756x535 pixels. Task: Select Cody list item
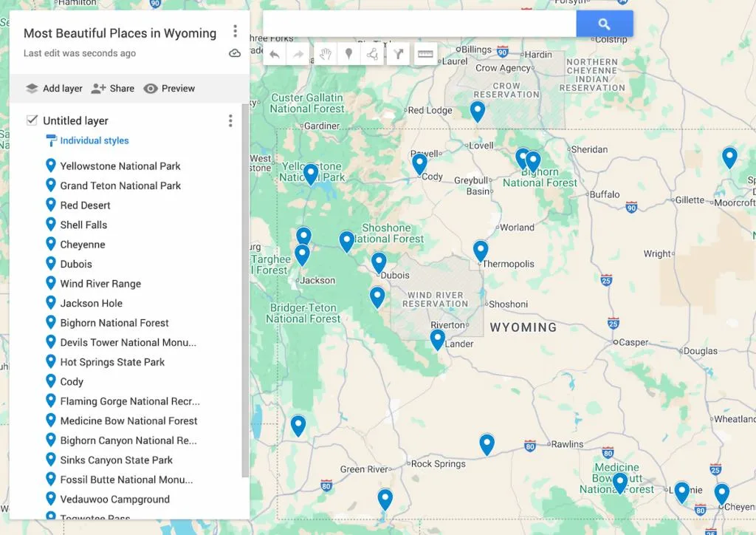[72, 381]
